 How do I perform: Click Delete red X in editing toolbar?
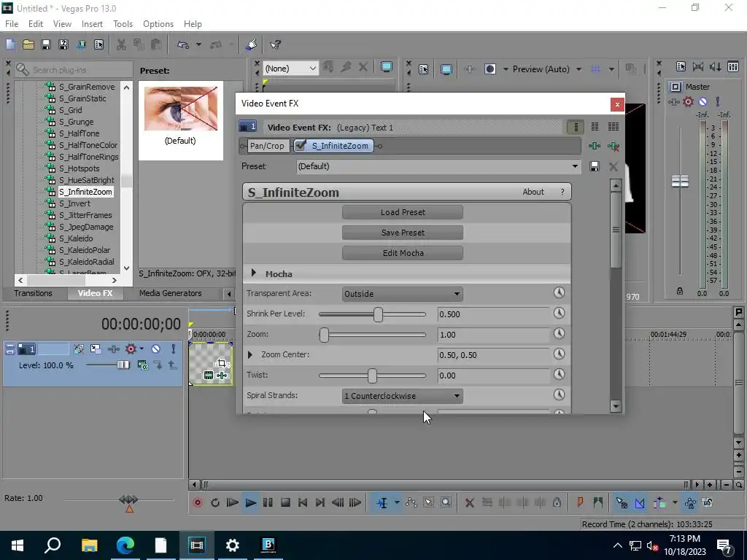pos(469,502)
